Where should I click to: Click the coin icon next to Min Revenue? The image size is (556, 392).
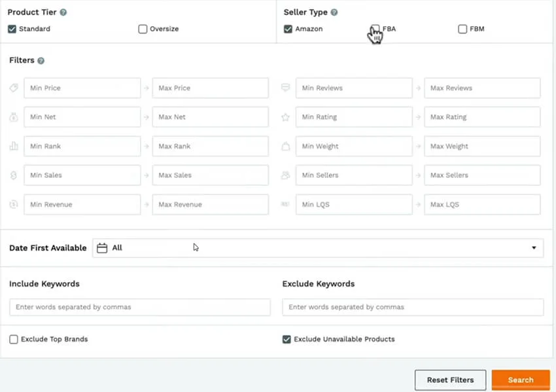click(x=14, y=204)
